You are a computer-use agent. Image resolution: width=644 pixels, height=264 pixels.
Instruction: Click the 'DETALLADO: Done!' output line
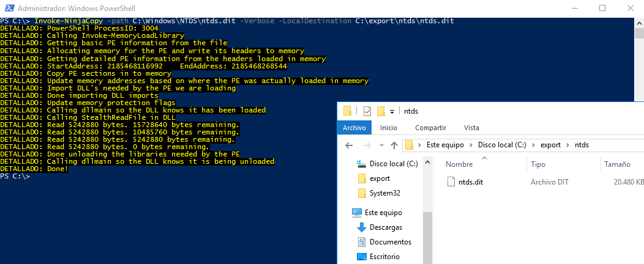tap(34, 169)
